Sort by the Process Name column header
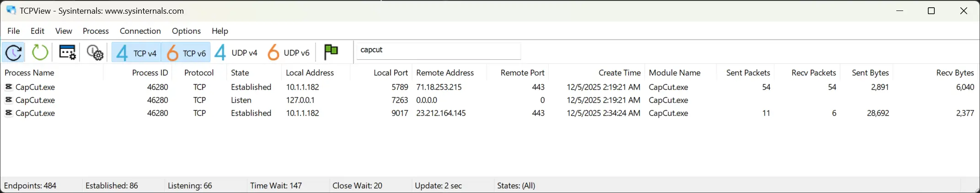This screenshot has height=193, width=980. click(29, 73)
